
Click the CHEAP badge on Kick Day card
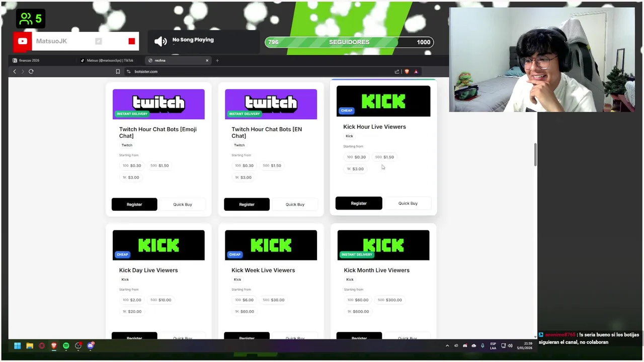coord(122,254)
